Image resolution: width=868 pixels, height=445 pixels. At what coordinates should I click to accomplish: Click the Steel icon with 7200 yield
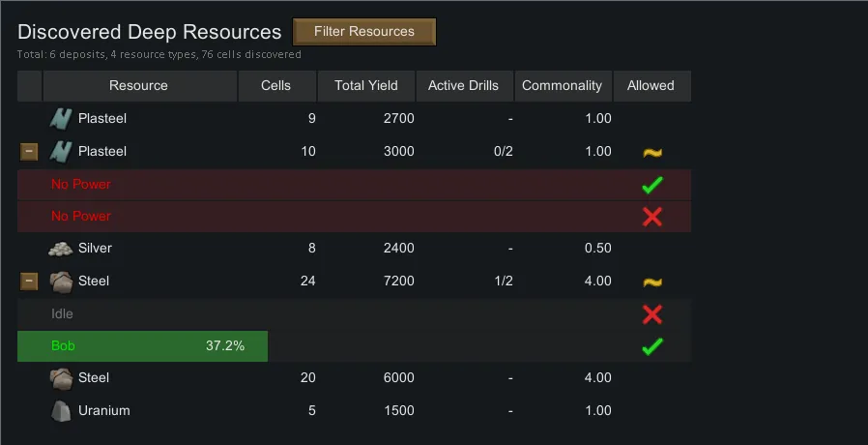pyautogui.click(x=62, y=282)
